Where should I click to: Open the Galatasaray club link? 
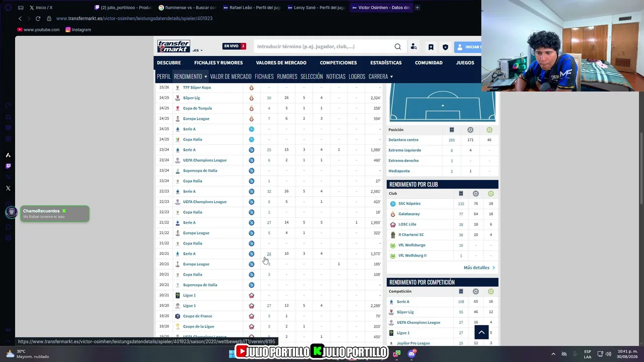pyautogui.click(x=409, y=214)
